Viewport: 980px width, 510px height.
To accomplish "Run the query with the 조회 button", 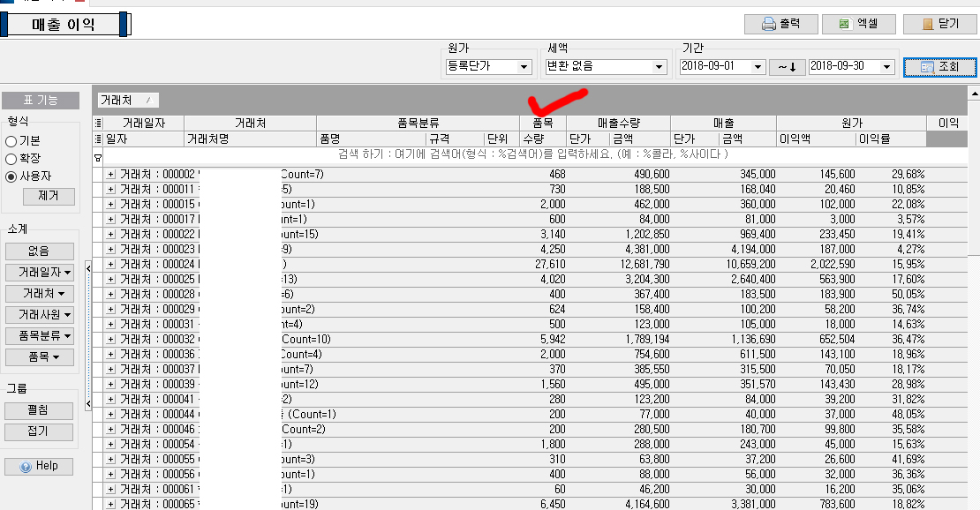I will click(x=939, y=67).
